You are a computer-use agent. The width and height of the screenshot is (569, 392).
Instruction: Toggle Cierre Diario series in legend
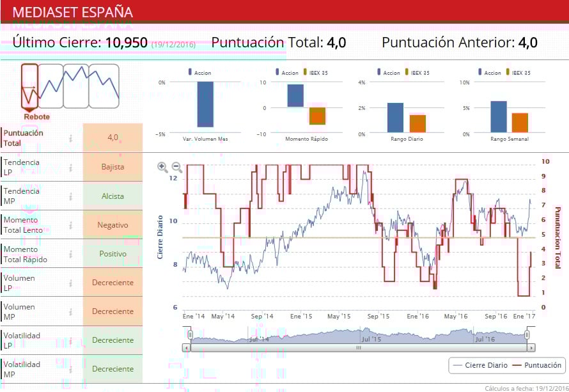point(481,365)
